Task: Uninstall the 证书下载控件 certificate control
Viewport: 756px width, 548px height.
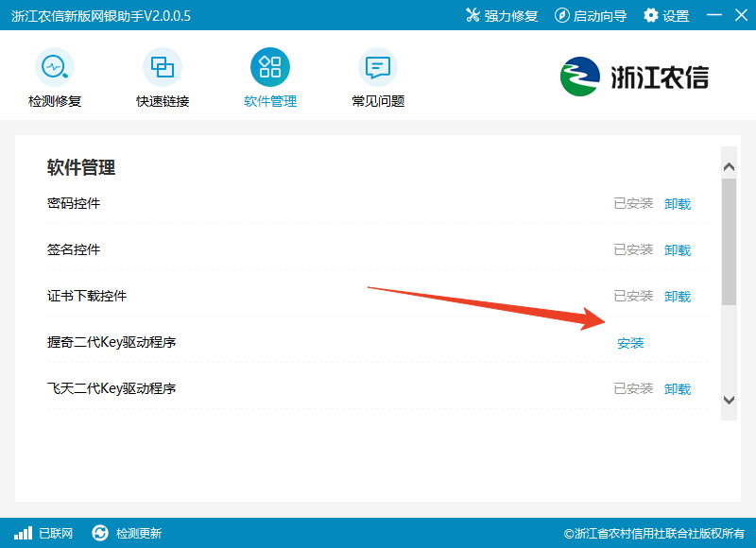Action: coord(679,296)
